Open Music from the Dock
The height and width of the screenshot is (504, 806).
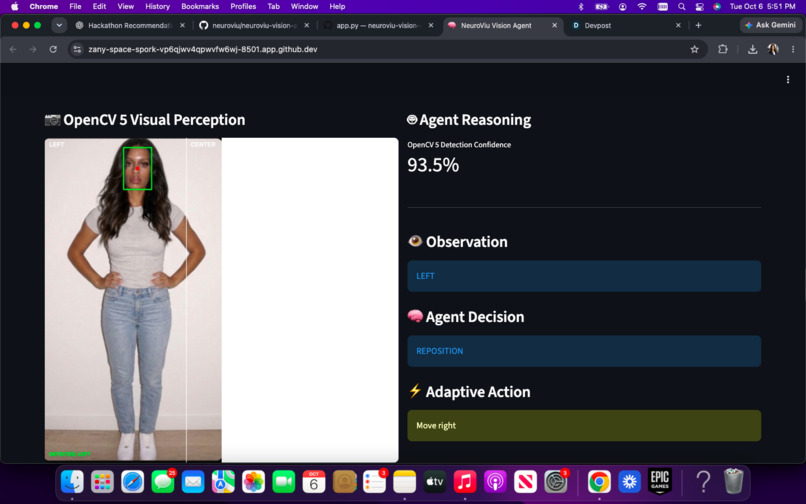pyautogui.click(x=465, y=482)
